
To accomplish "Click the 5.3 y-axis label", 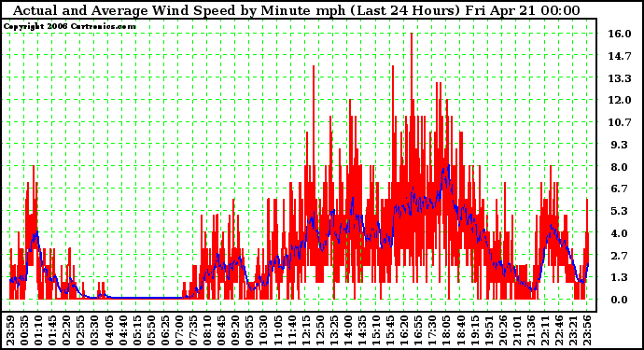I will point(620,211).
